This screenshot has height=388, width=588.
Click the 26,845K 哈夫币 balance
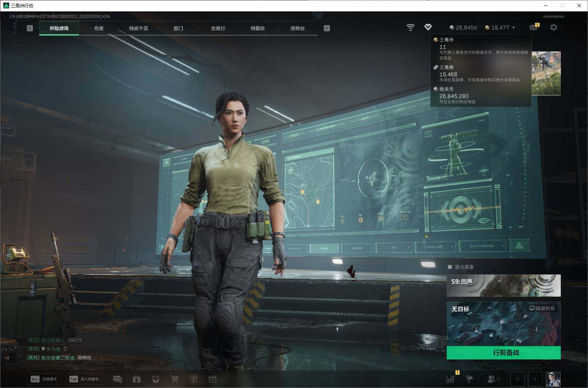(x=464, y=28)
